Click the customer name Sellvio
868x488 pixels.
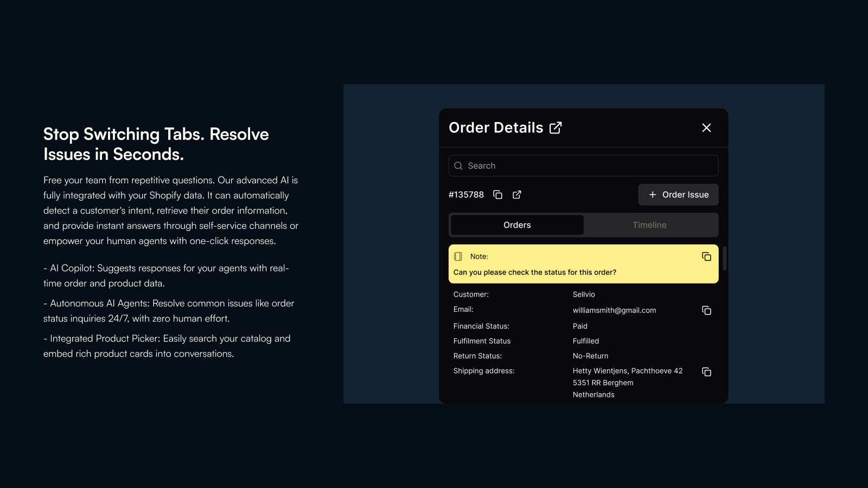coord(584,294)
